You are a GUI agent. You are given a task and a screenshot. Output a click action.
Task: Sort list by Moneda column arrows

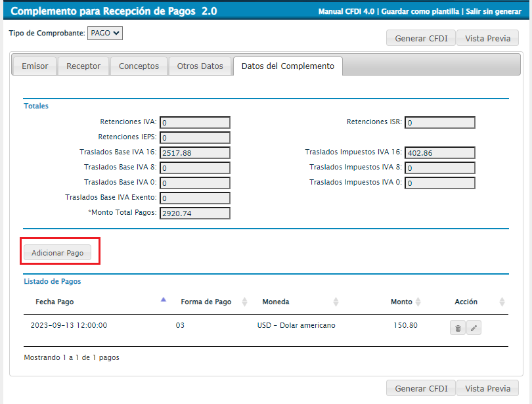(336, 302)
